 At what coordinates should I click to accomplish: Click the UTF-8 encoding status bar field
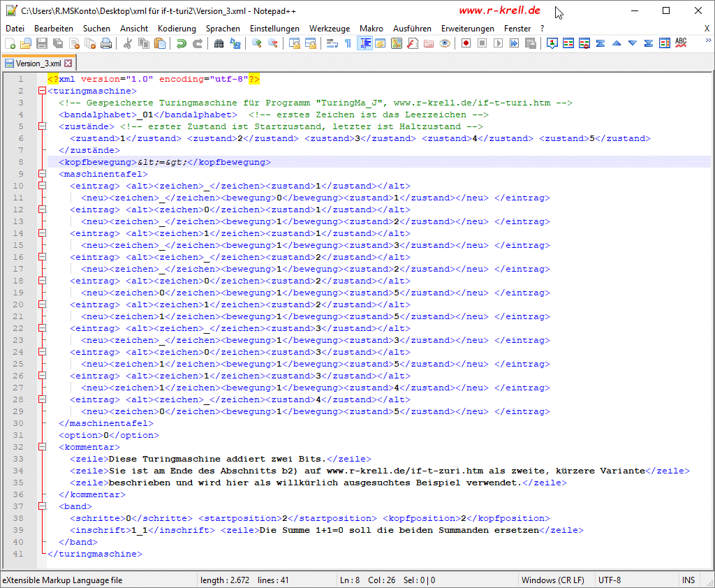(609, 580)
